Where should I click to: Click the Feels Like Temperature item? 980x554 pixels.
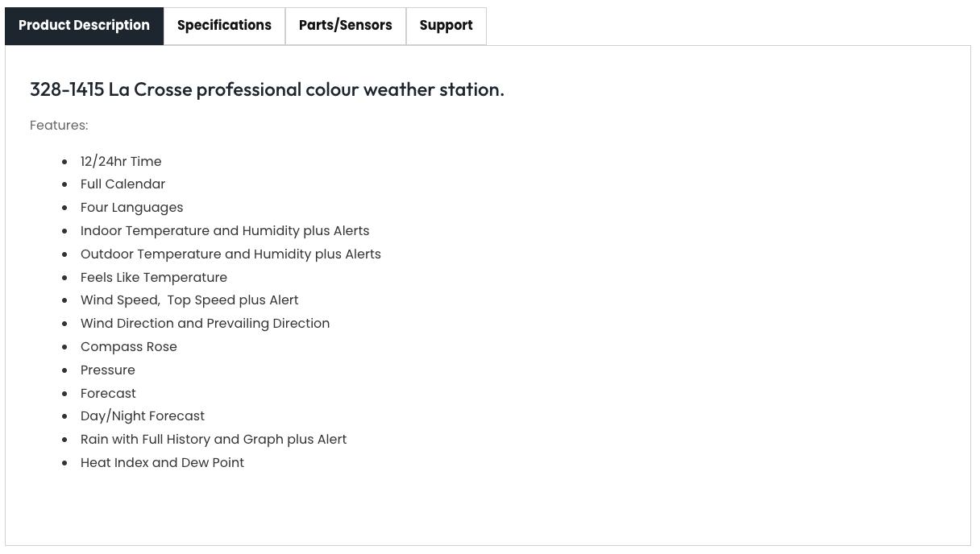tap(154, 278)
